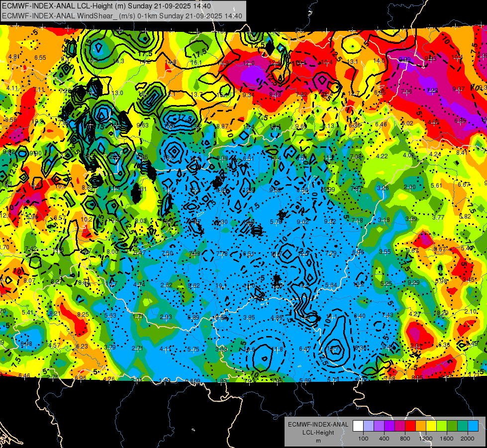Click the wind shear value '2.10'

coord(471,312)
